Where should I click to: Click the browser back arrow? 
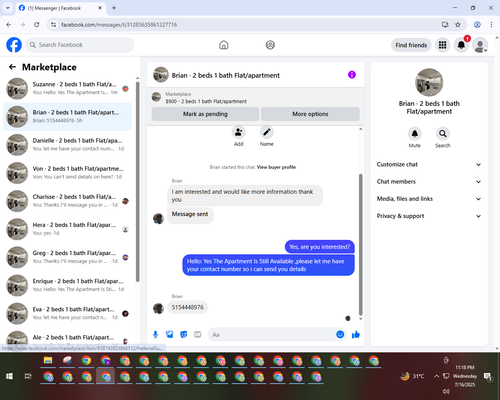tap(9, 25)
